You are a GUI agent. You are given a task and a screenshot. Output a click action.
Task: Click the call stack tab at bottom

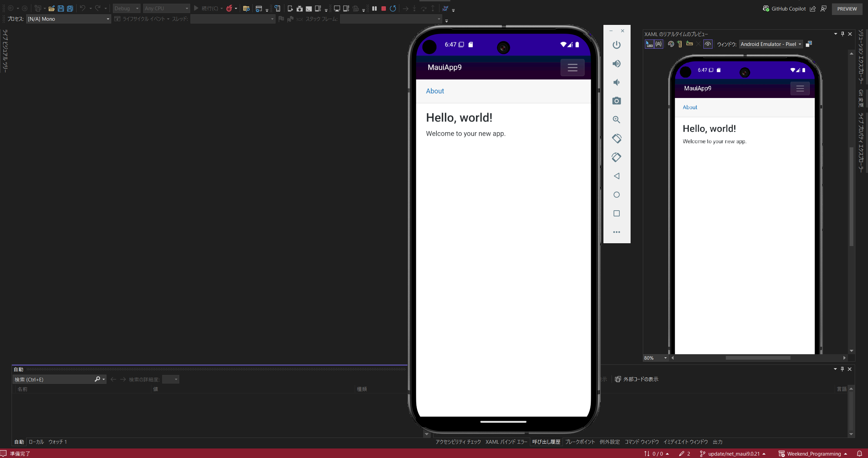(x=546, y=442)
